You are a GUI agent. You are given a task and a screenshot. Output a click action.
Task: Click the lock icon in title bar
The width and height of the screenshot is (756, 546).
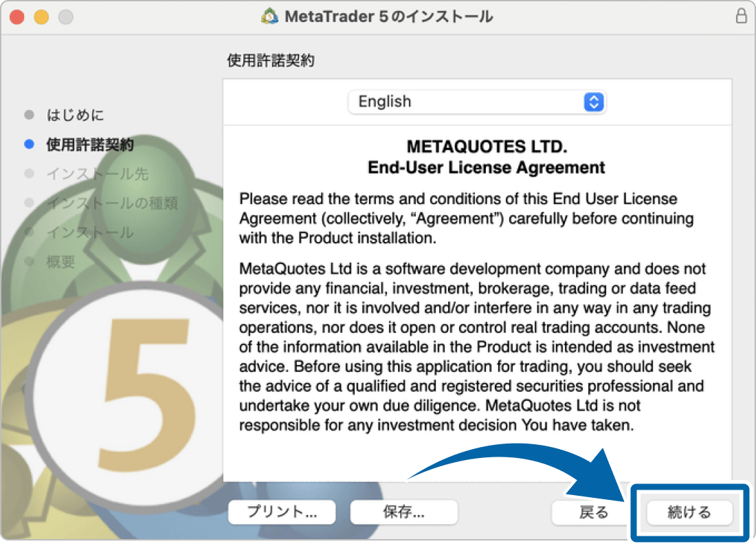tap(741, 15)
